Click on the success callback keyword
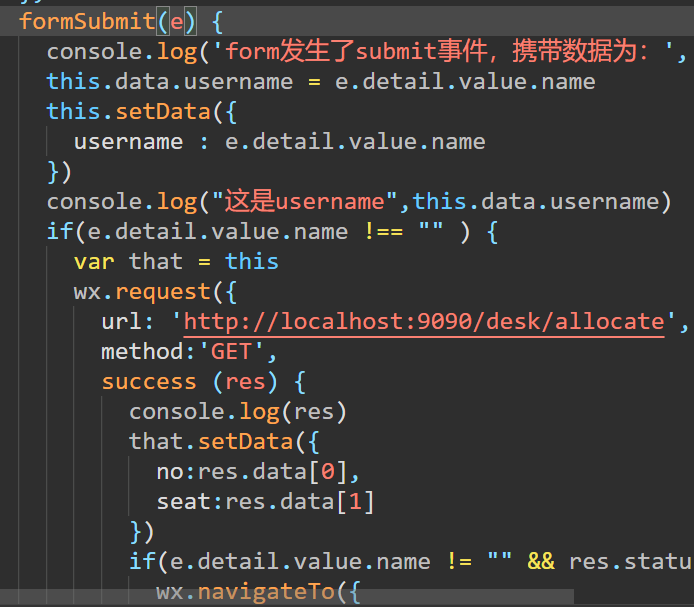The image size is (694, 607). point(149,382)
